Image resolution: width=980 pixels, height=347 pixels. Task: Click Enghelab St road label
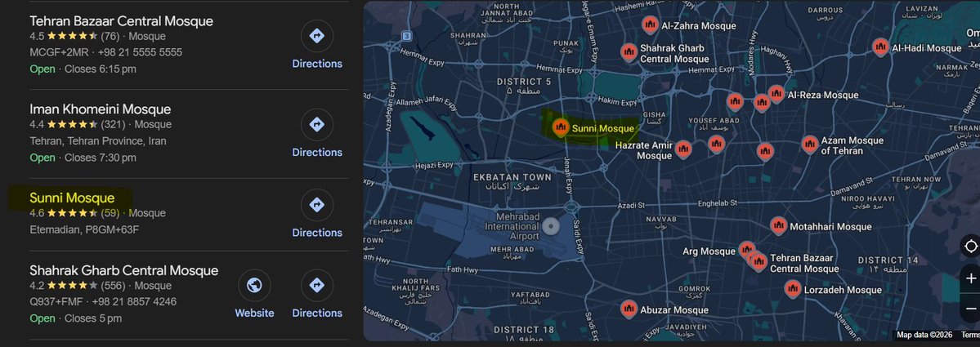(718, 203)
